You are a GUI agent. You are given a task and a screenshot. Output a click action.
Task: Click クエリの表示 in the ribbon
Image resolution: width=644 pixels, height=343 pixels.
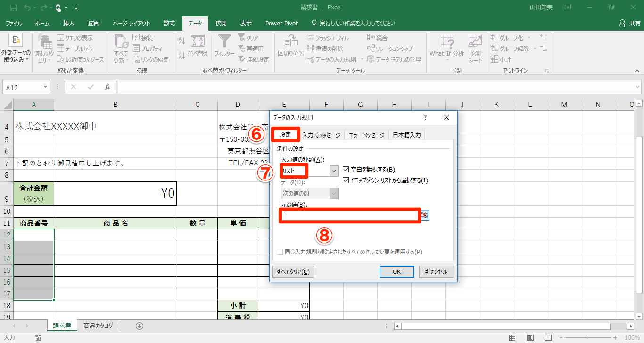click(74, 38)
